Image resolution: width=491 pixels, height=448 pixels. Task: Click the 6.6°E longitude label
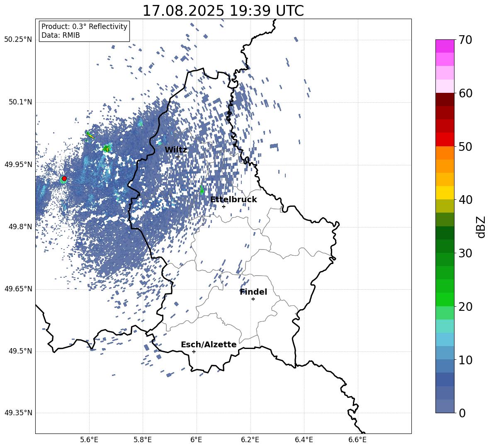(x=357, y=440)
